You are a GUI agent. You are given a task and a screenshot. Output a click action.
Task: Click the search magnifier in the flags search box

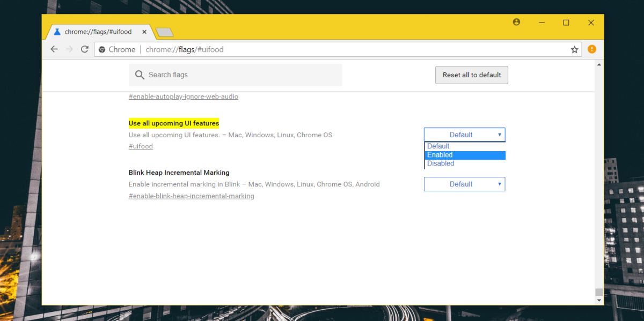[140, 74]
